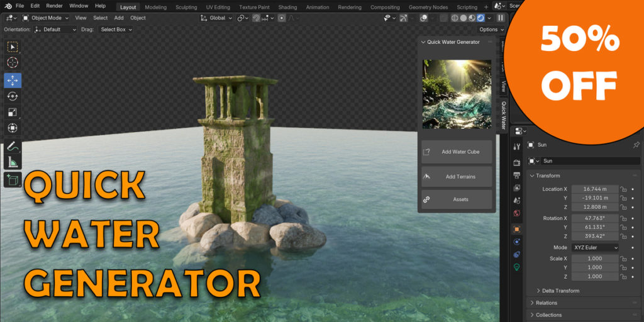The height and width of the screenshot is (322, 644).
Task: Click the Add Water Cube button
Action: 457,152
